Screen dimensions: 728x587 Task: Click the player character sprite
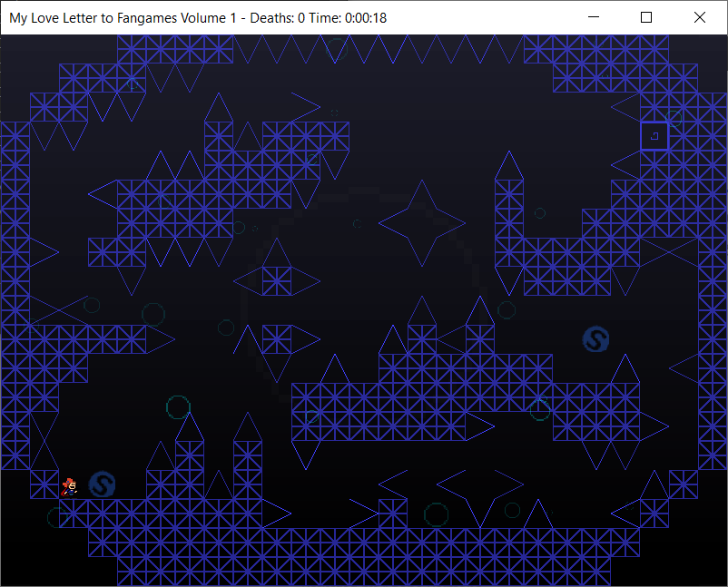70,488
